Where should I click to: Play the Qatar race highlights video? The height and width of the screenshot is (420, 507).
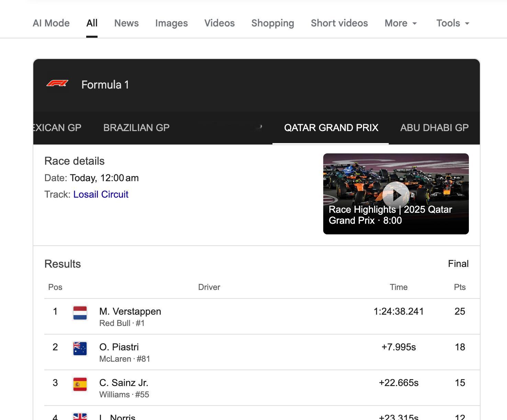396,195
